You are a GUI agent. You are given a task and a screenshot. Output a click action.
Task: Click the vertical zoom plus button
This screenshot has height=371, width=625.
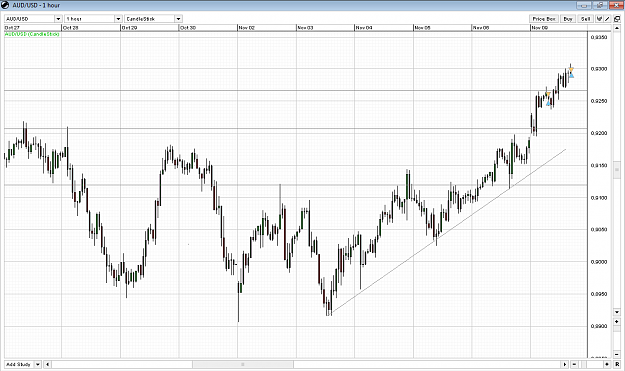pyautogui.click(x=617, y=321)
